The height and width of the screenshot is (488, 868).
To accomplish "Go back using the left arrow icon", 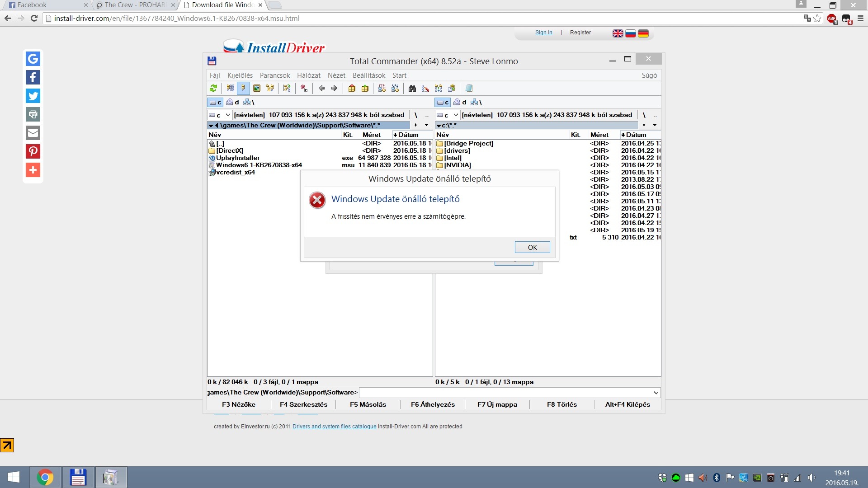I will 321,89.
